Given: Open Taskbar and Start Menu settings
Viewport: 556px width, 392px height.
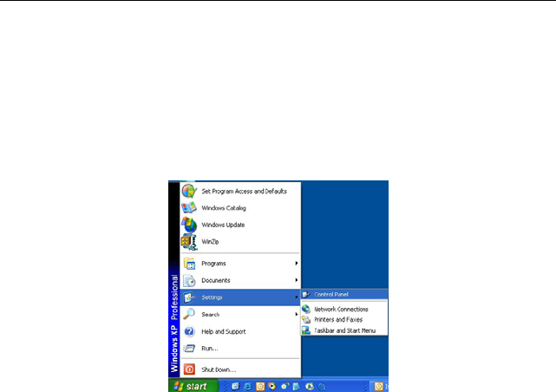Looking at the screenshot, I should point(344,330).
